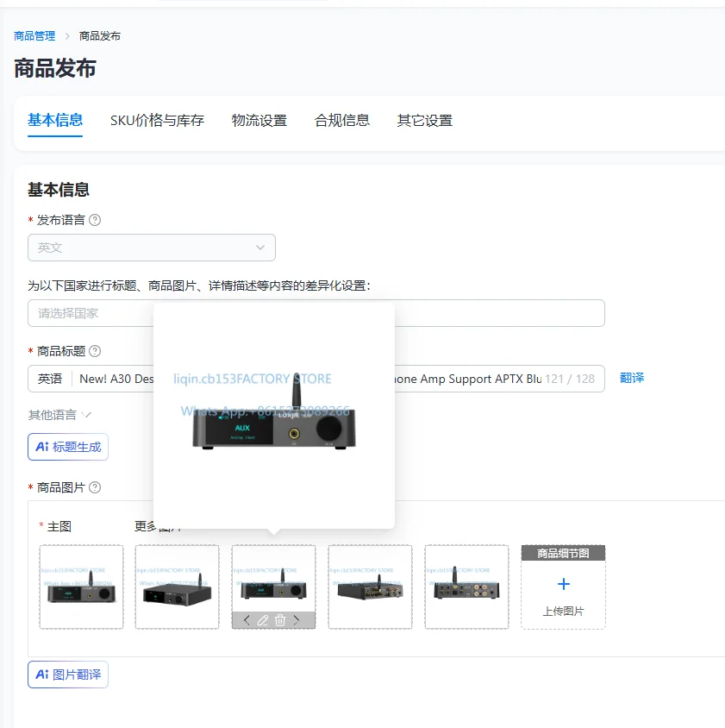Expand 其他语言 section

59,415
